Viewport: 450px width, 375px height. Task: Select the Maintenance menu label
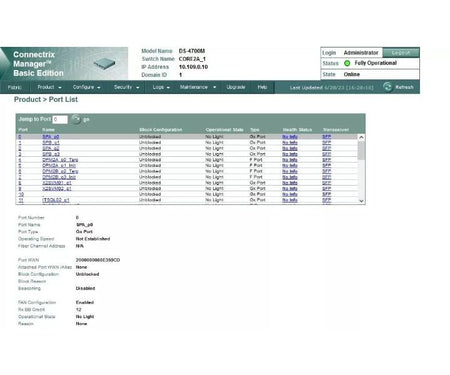(194, 87)
